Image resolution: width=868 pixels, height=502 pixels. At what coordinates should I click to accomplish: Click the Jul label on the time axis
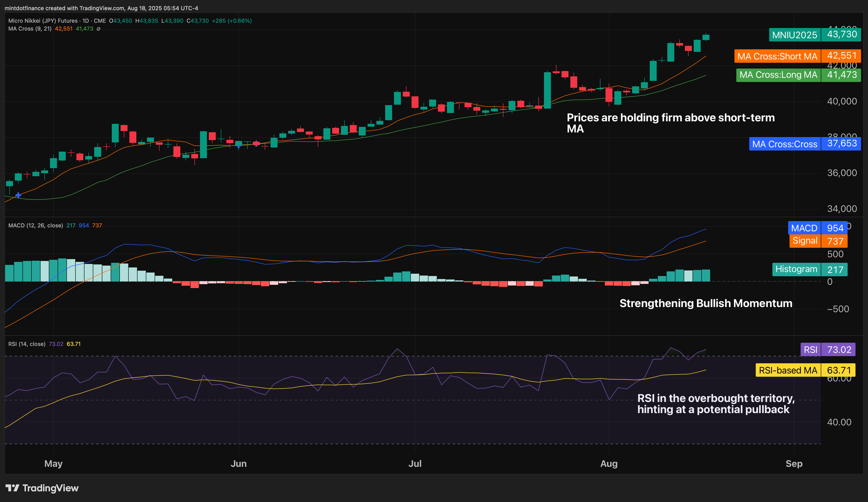tap(415, 463)
